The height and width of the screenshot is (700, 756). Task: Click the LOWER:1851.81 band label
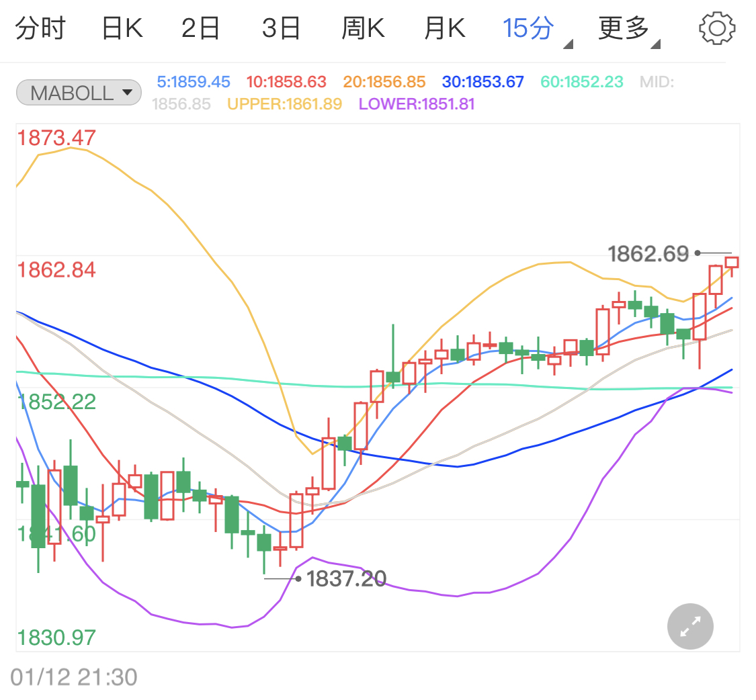[416, 105]
